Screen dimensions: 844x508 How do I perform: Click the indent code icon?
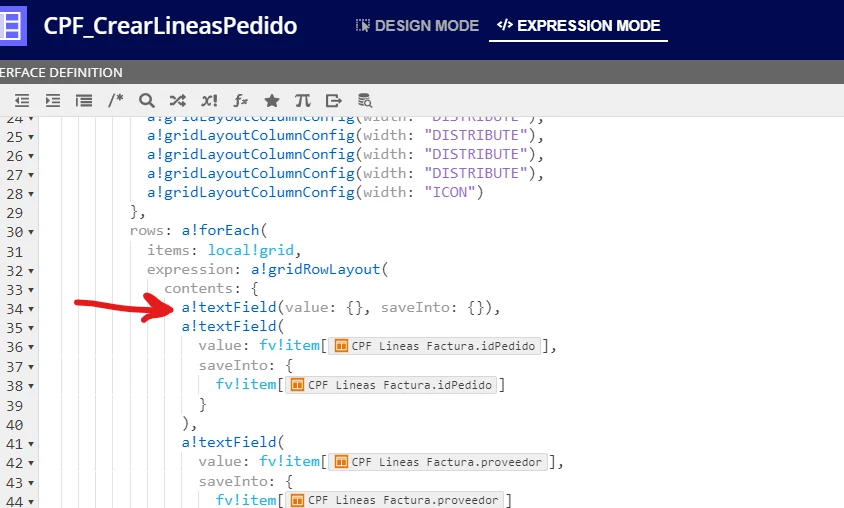[x=53, y=101]
